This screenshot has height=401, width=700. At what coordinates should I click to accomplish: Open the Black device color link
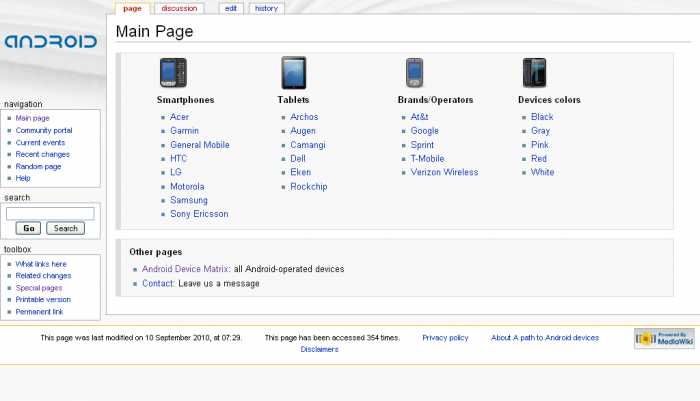tap(542, 117)
